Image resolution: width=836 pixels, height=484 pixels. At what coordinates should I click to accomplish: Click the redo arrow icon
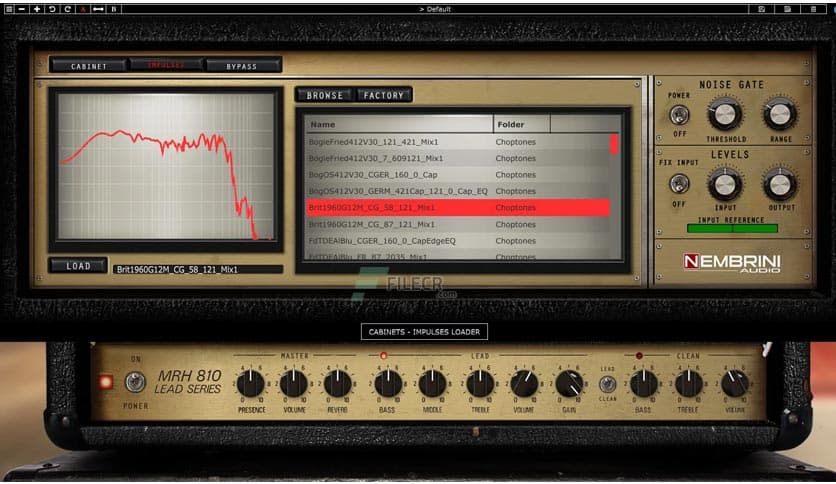tap(68, 9)
